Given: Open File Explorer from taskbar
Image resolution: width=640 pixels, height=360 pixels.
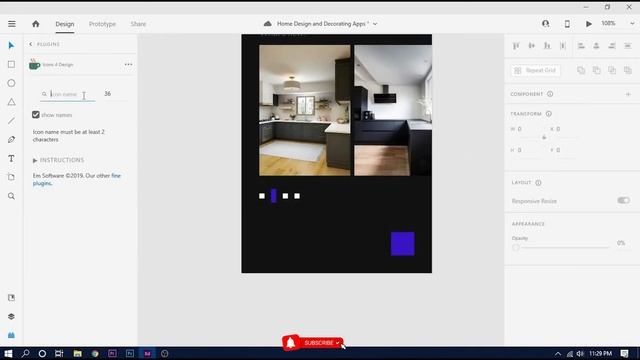Looking at the screenshot, I should 78,353.
